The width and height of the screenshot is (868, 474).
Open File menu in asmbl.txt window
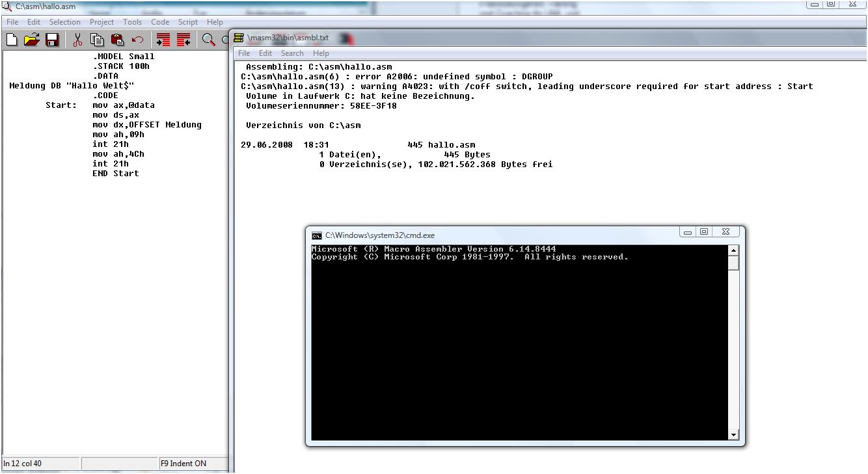(x=244, y=53)
